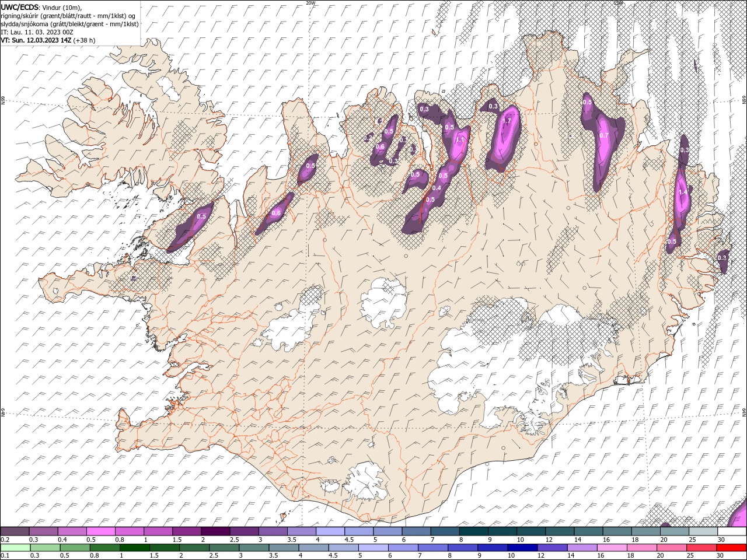The image size is (747, 560).
Task: Pick the grey-purple 0.2 swatch in snow legend
Action: point(15,531)
